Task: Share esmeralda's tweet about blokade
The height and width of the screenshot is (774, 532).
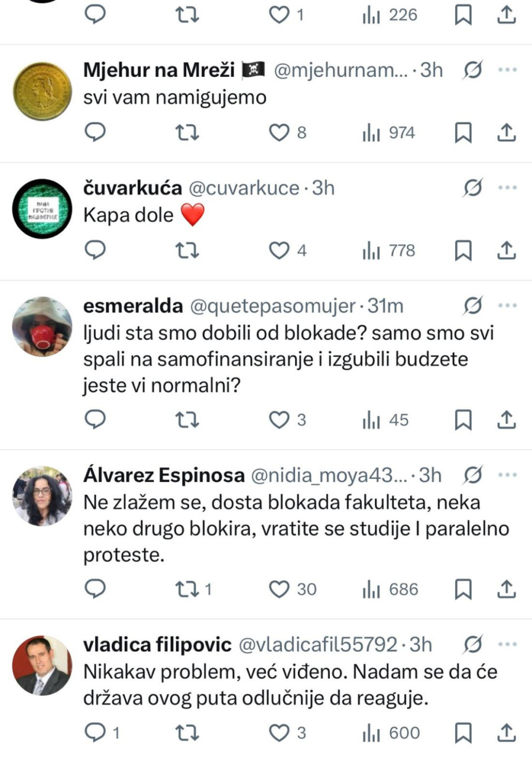Action: point(507,420)
